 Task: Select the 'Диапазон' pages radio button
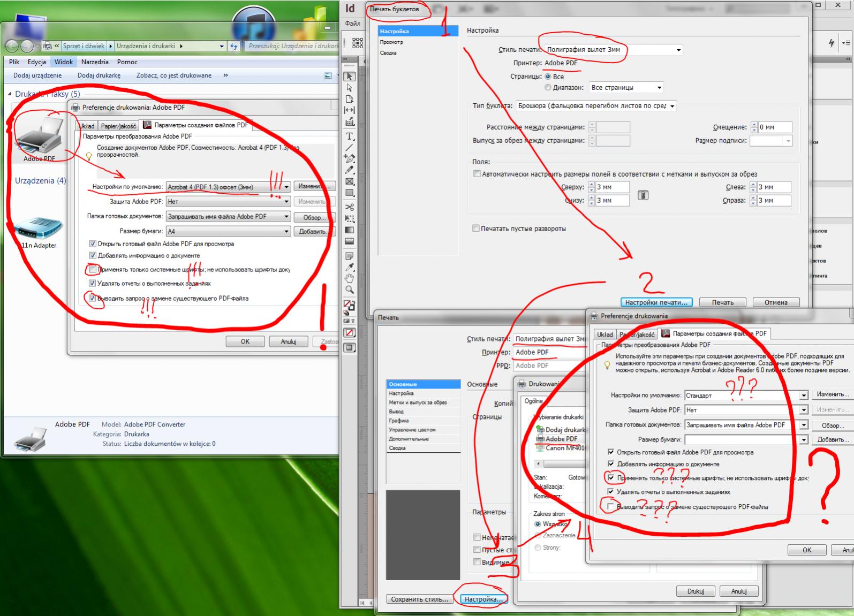click(x=548, y=87)
